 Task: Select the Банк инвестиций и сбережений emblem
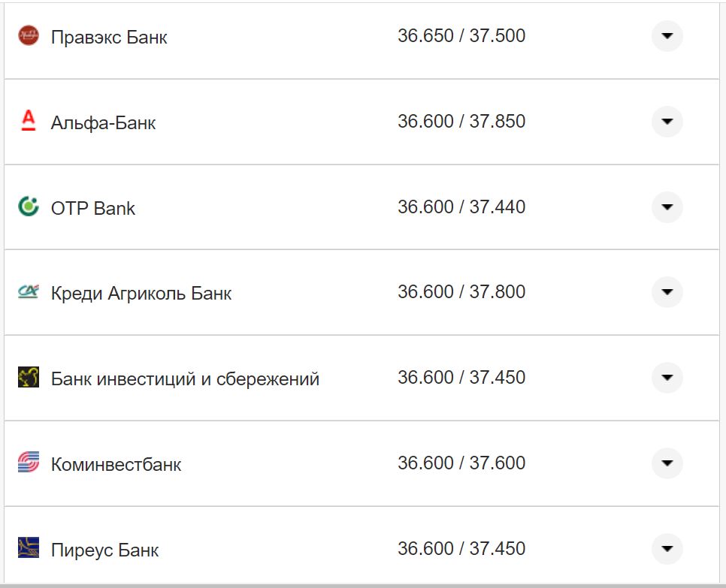[x=28, y=378]
